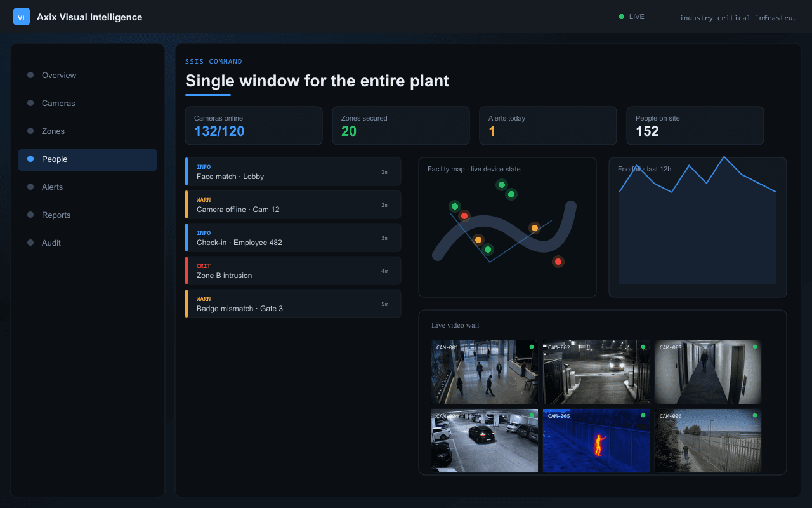
Task: Click the "SSIS COMMAND" label
Action: point(214,62)
